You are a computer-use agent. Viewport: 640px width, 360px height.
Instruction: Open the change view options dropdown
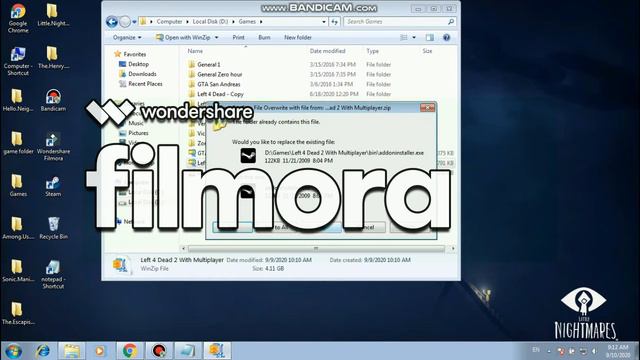pyautogui.click(x=414, y=38)
